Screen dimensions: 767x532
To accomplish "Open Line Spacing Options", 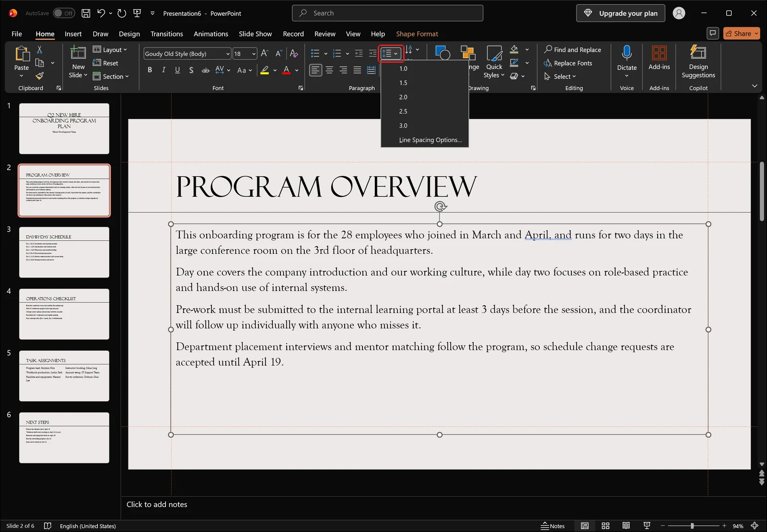I will pyautogui.click(x=425, y=140).
